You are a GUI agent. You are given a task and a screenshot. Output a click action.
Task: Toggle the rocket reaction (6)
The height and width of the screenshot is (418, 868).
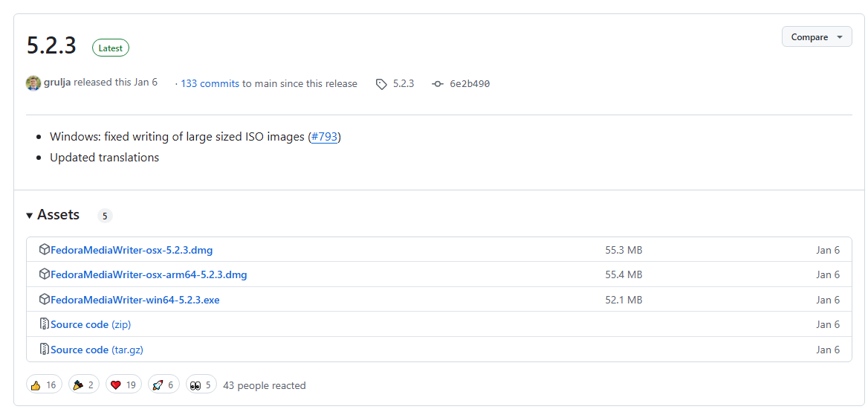(x=163, y=385)
